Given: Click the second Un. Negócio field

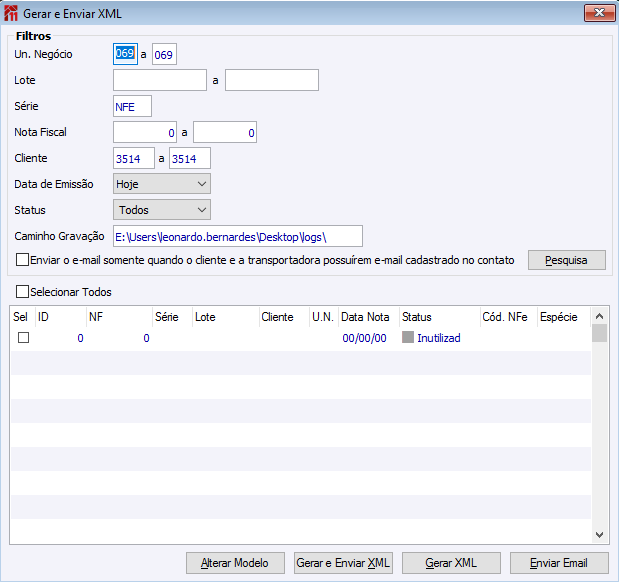Looking at the screenshot, I should click(164, 54).
